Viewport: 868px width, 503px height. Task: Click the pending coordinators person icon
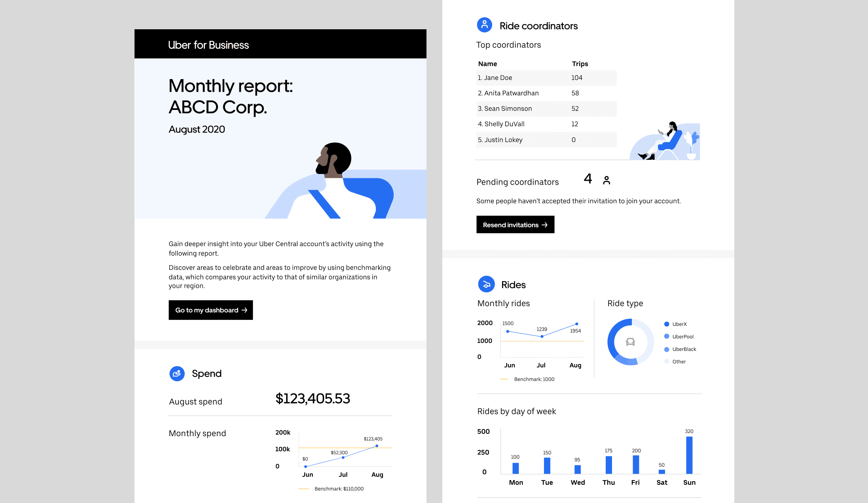click(x=606, y=180)
